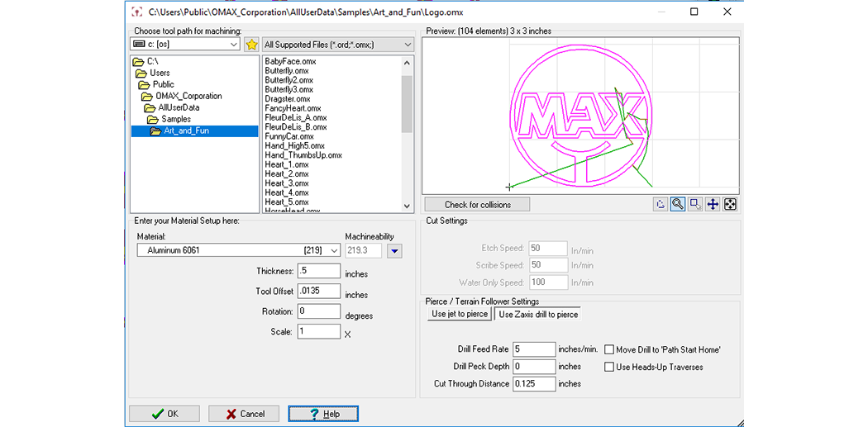Select FleurDeLis_B.omx file
Image resolution: width=868 pixels, height=427 pixels.
[296, 126]
